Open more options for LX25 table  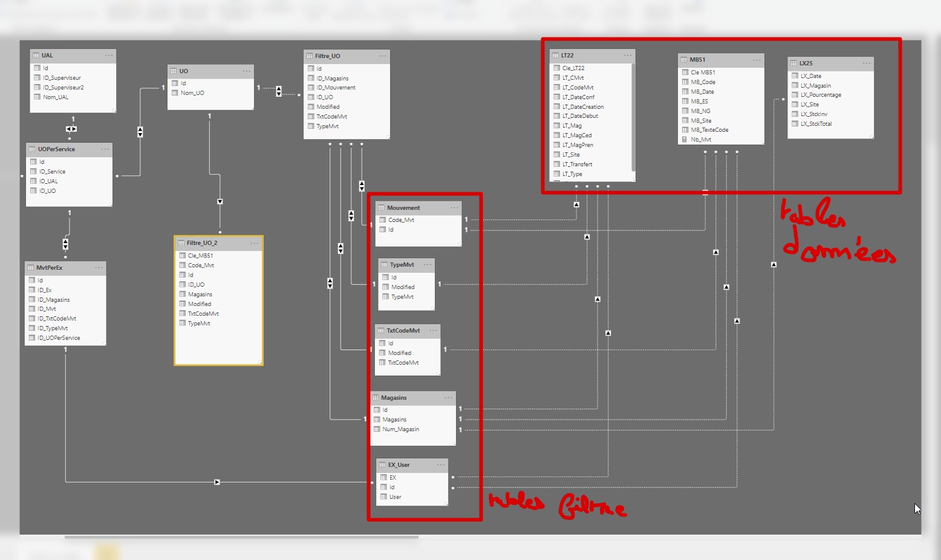tap(867, 63)
